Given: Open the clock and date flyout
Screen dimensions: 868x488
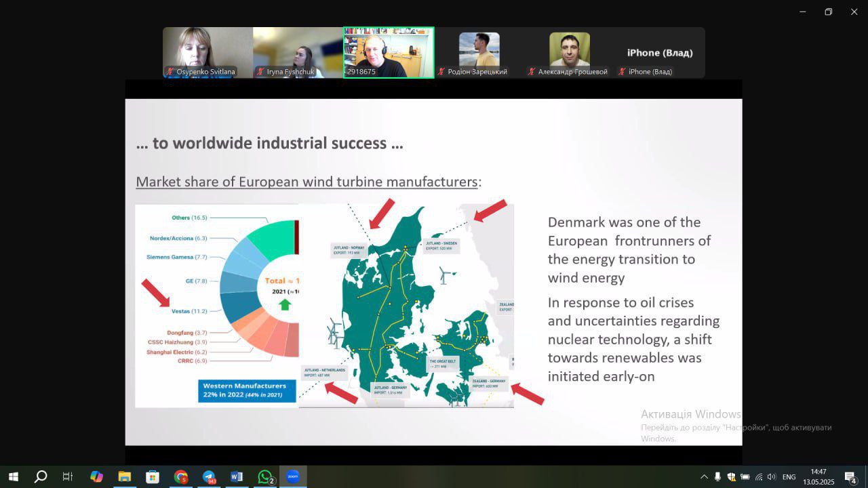Looking at the screenshot, I should (818, 476).
